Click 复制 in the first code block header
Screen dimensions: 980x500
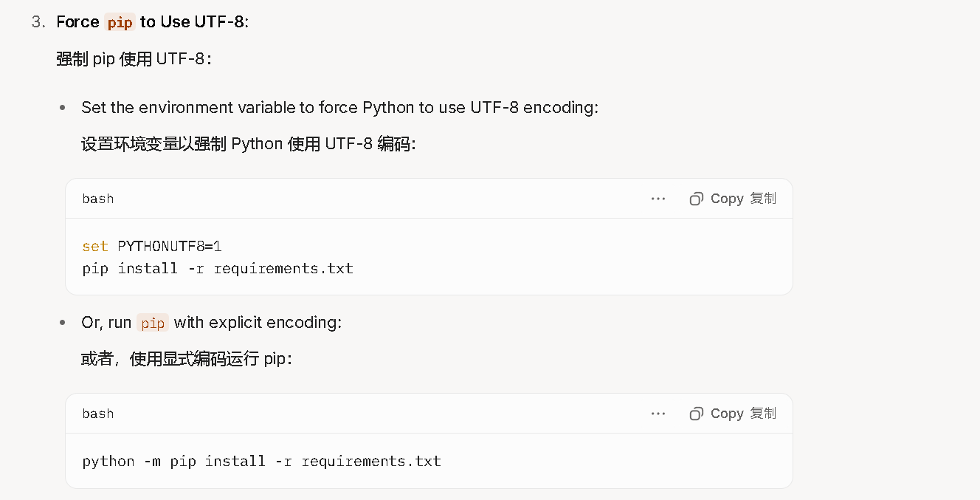coord(763,199)
